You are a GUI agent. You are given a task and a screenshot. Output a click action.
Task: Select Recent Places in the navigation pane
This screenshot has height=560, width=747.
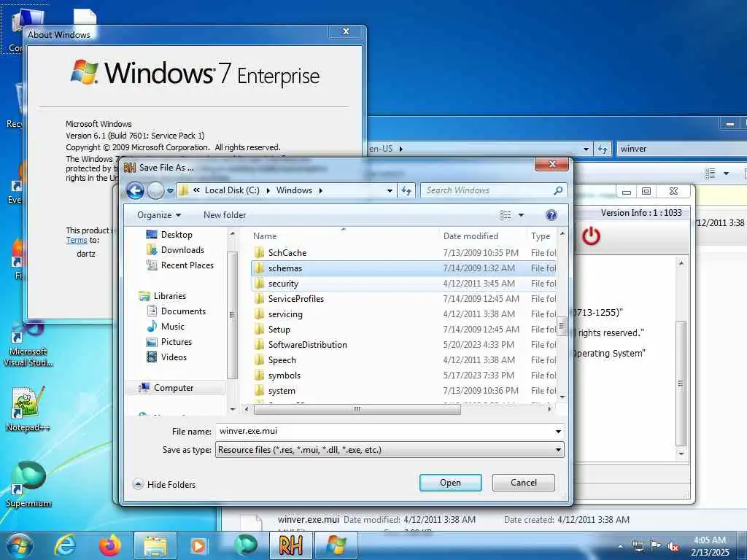pyautogui.click(x=187, y=265)
